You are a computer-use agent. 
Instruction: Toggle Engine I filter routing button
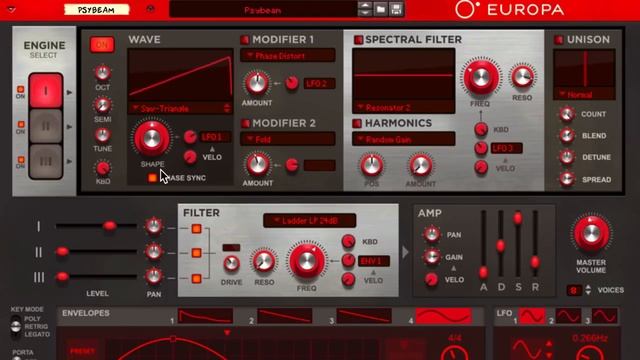(x=196, y=229)
